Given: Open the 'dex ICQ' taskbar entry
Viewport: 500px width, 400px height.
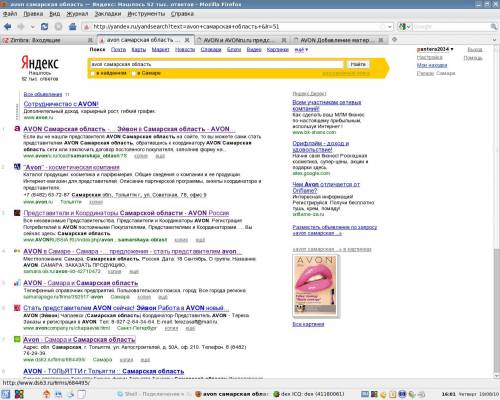Looking at the screenshot, I should coord(309,394).
